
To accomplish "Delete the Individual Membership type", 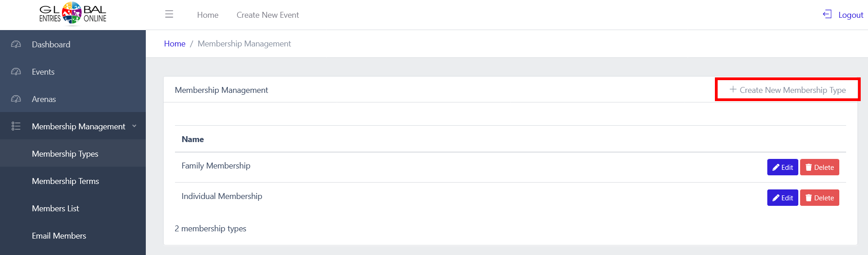I will coord(819,198).
